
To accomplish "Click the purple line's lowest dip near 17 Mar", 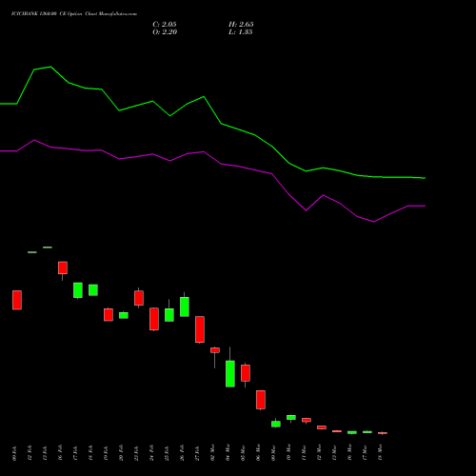I will click(374, 222).
